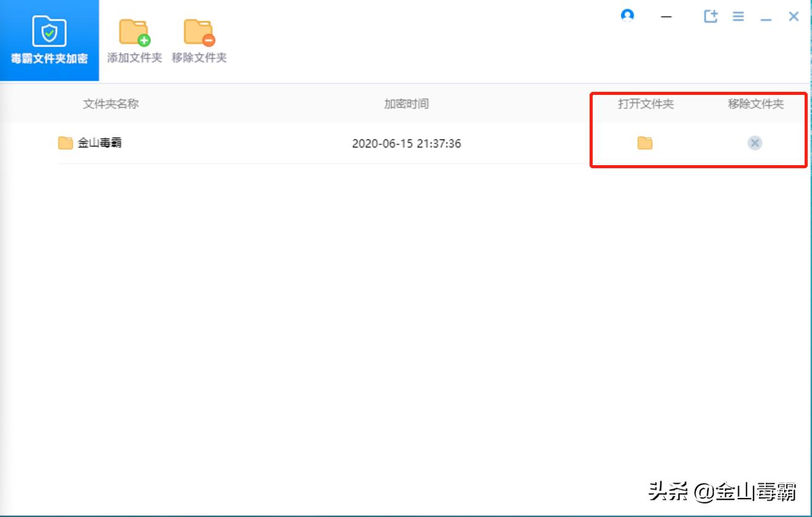The image size is (812, 517).
Task: Open the main hamburger menu icon
Action: point(737,17)
